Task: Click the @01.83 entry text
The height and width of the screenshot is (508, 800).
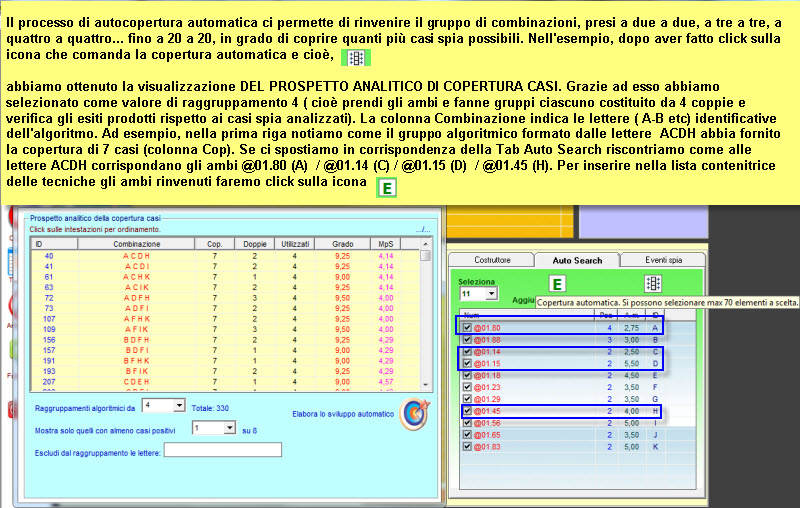Action: pyautogui.click(x=487, y=447)
